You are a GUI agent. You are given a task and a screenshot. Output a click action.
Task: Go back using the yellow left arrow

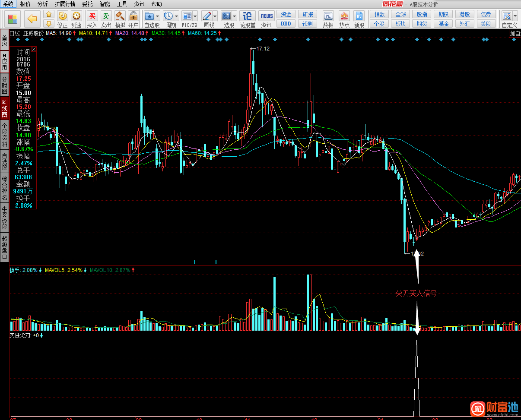[x=32, y=19]
